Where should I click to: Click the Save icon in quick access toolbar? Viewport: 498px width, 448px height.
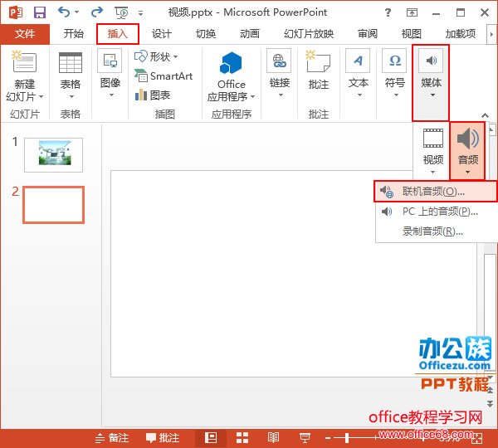(x=40, y=12)
